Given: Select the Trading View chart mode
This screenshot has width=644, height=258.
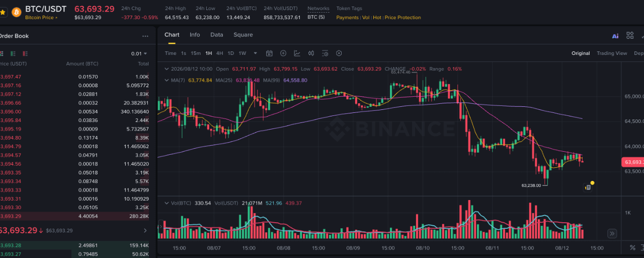Looking at the screenshot, I should [612, 53].
